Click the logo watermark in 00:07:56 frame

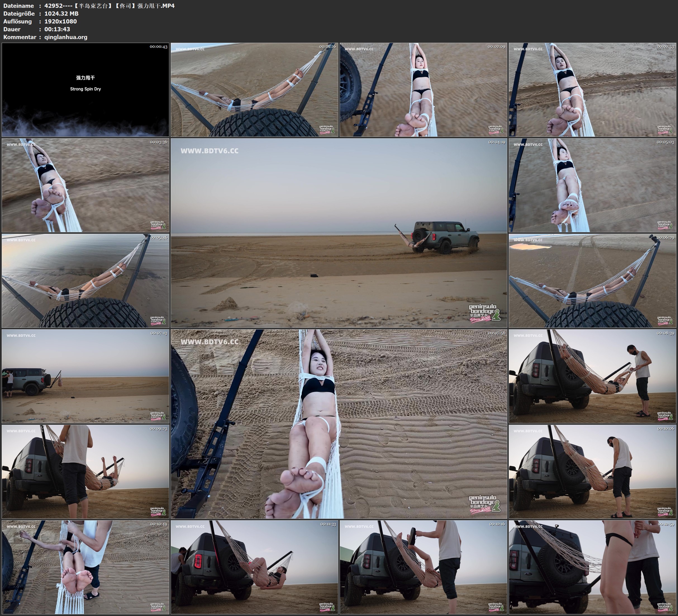484,504
